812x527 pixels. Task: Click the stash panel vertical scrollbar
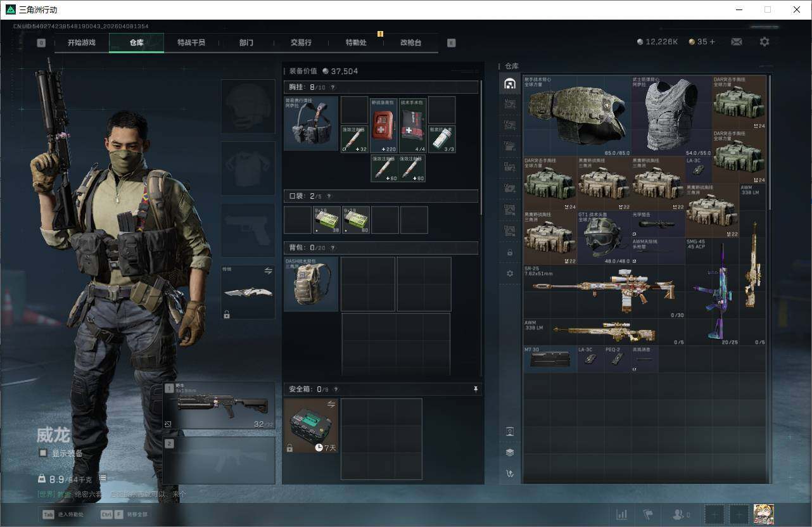click(770, 143)
